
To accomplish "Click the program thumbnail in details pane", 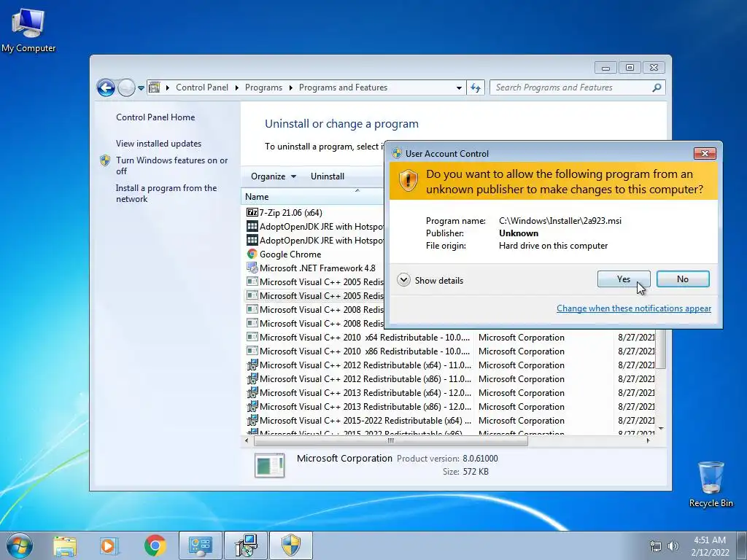I will point(270,465).
